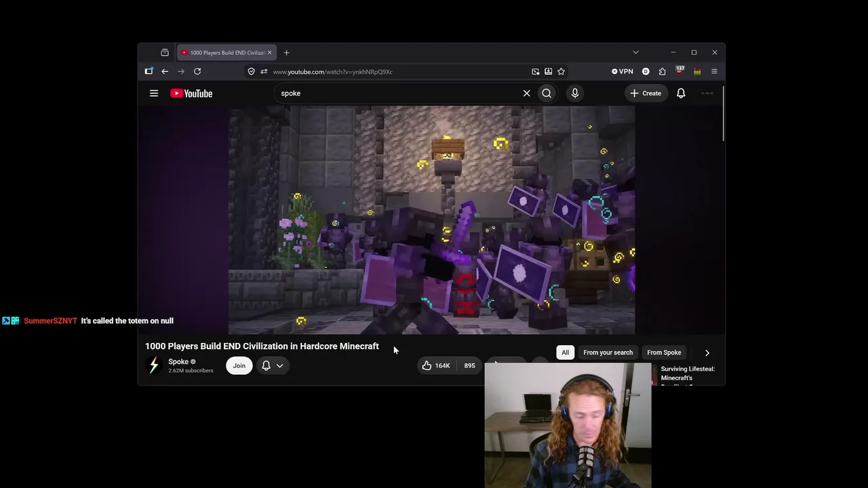Go forward with the browser forward arrow

pyautogui.click(x=181, y=71)
